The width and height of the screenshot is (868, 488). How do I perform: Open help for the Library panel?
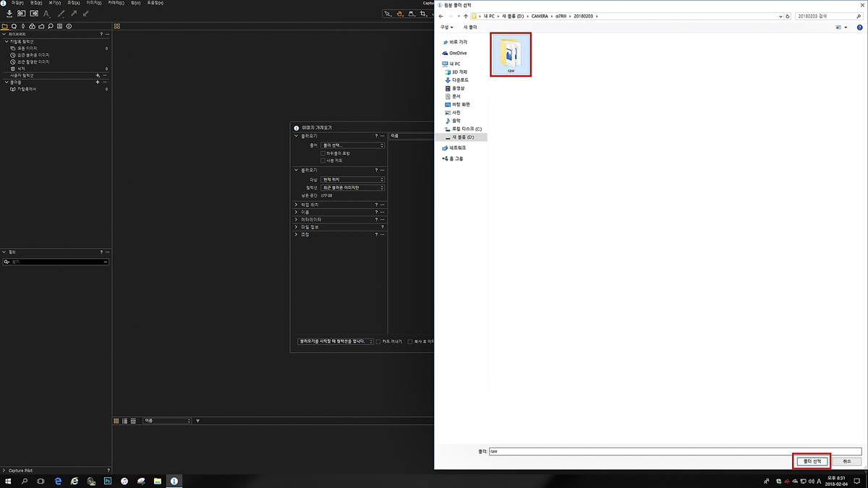tap(101, 34)
